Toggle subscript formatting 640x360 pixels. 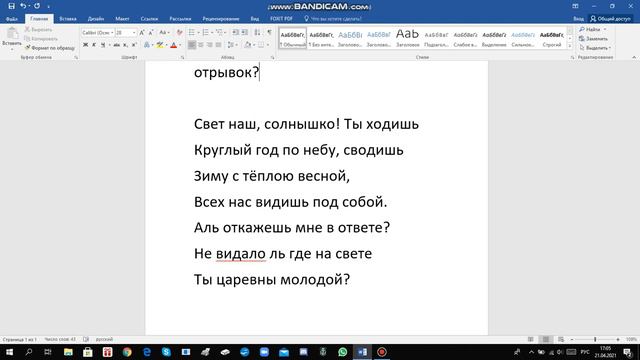tap(125, 45)
